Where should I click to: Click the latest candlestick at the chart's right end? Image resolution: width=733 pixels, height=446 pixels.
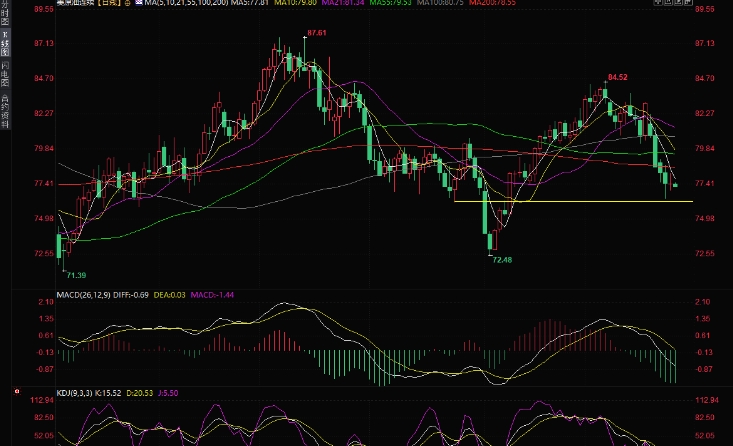pyautogui.click(x=675, y=185)
